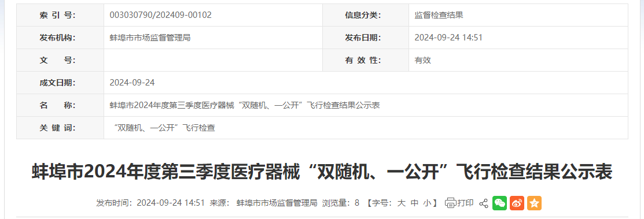644x219 pixels.
Task: Click the 索引号 label cell
Action: point(60,15)
